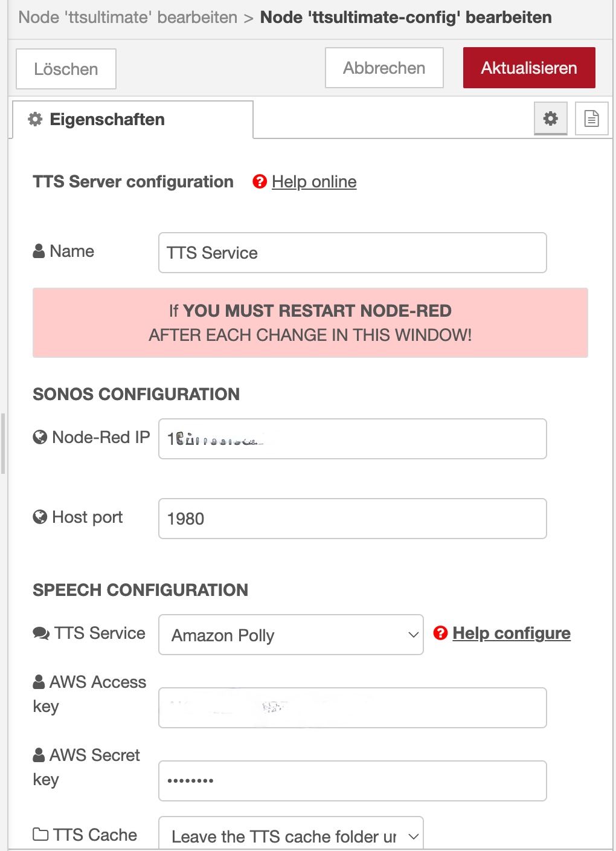Click globe icon next to Host port
Image resolution: width=616 pixels, height=851 pixels.
point(40,517)
